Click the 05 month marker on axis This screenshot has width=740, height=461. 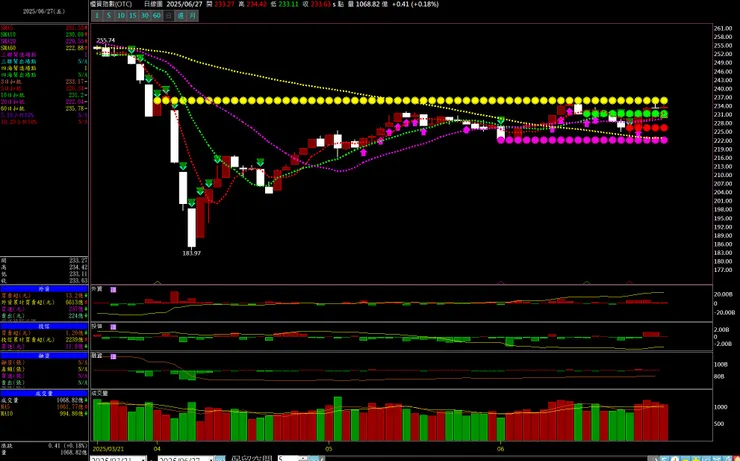[329, 449]
